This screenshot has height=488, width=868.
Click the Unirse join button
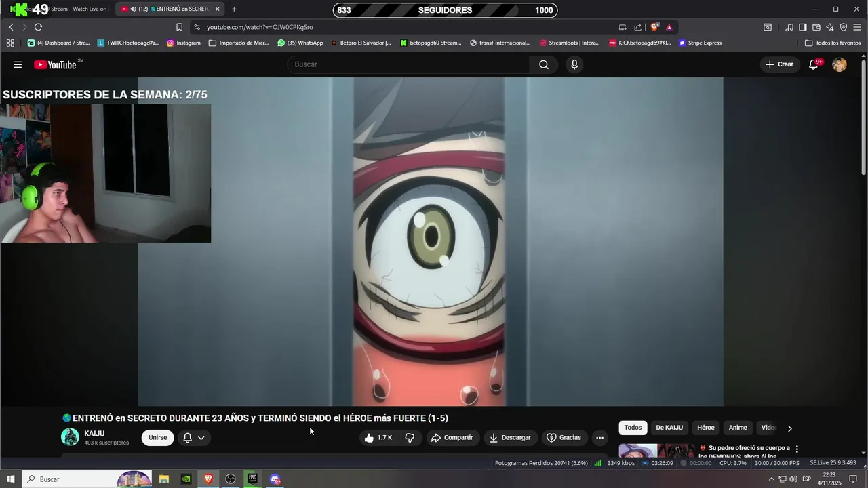[158, 438]
